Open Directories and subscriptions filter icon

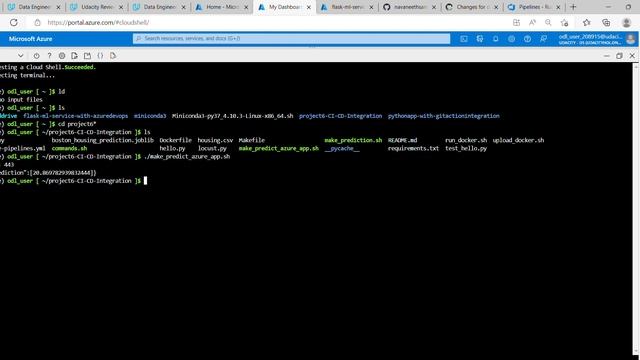click(x=480, y=39)
